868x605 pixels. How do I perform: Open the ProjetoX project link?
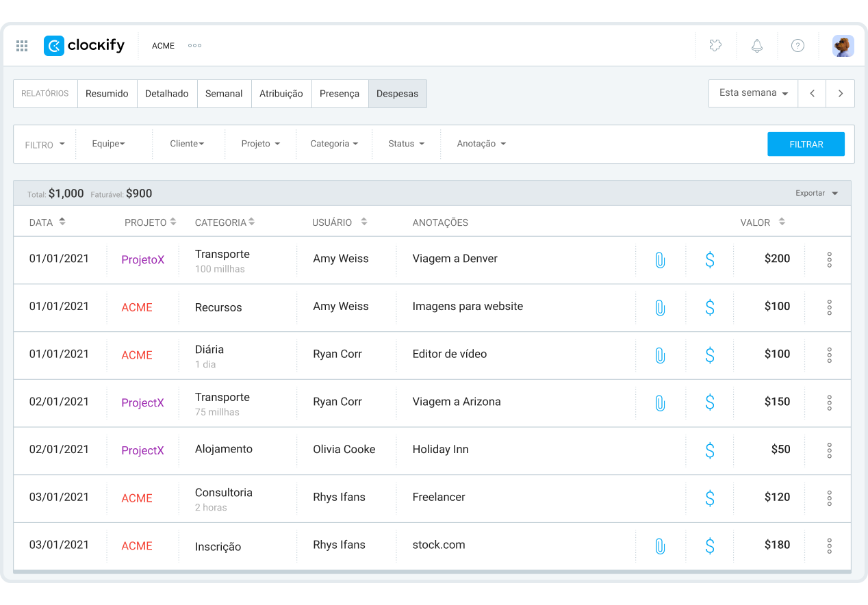coord(142,260)
